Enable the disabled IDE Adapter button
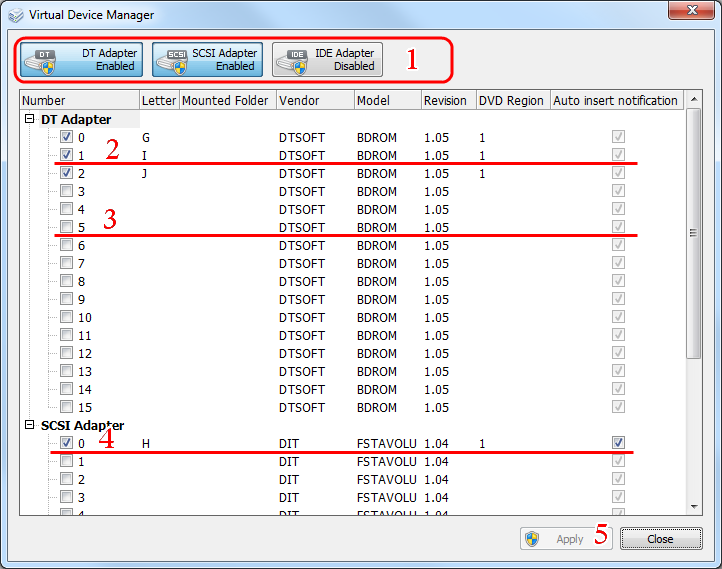 point(327,60)
